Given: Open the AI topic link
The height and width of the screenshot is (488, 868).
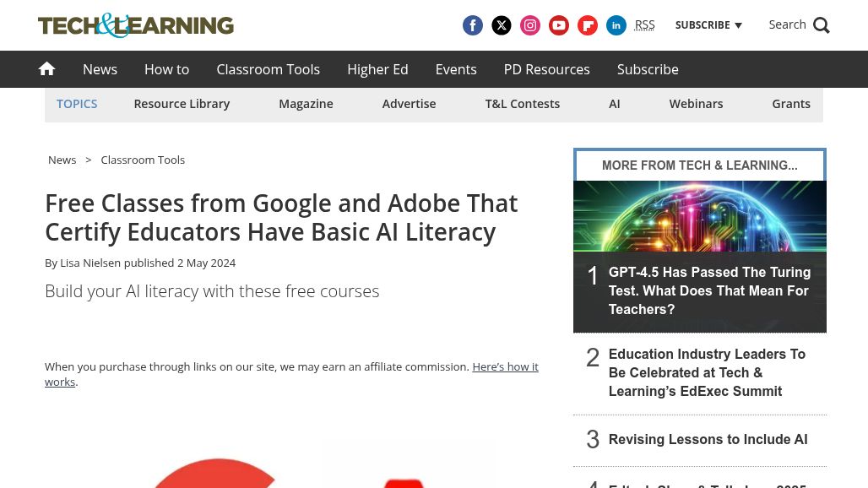Looking at the screenshot, I should tap(615, 104).
